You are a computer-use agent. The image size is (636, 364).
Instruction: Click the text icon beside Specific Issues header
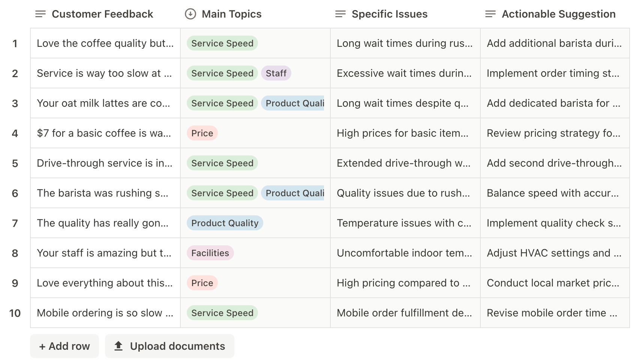click(340, 14)
